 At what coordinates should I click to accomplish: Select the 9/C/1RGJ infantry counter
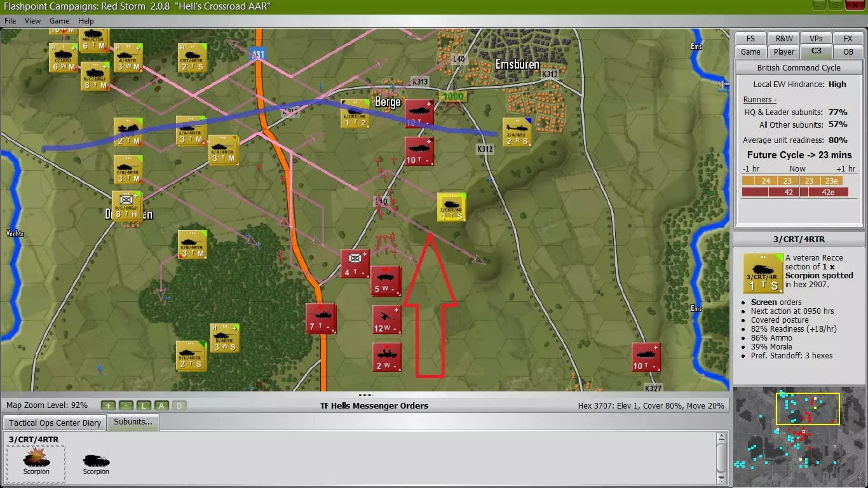pyautogui.click(x=126, y=205)
